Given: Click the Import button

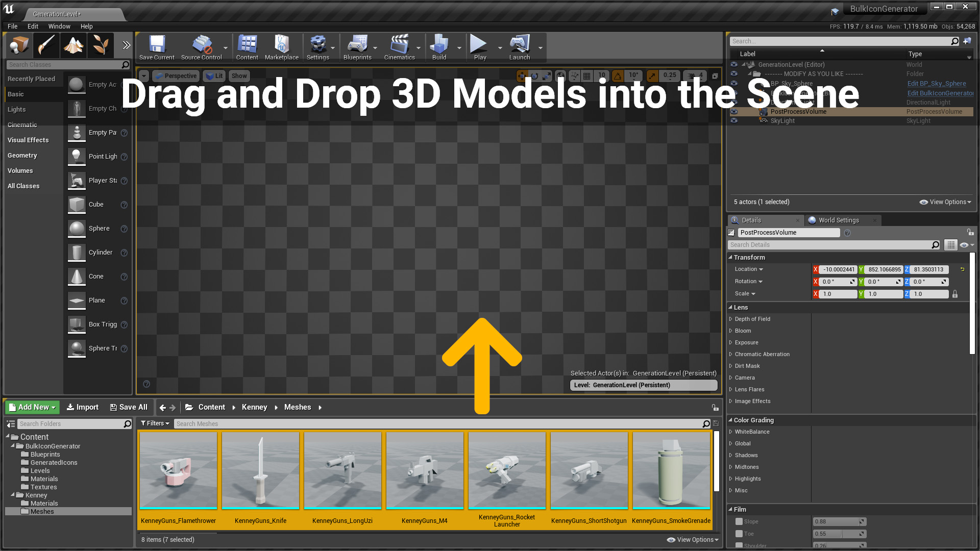Looking at the screenshot, I should click(x=83, y=407).
